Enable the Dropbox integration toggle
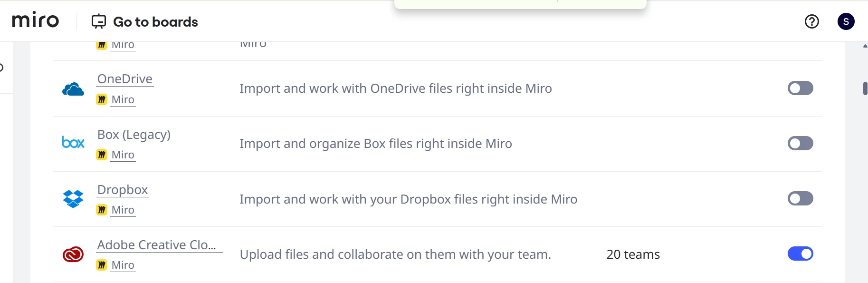Screen dimensions: 868x283 [x=801, y=198]
